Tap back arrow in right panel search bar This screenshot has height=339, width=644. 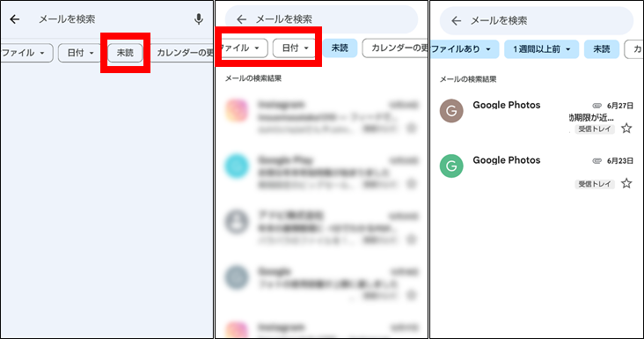457,20
